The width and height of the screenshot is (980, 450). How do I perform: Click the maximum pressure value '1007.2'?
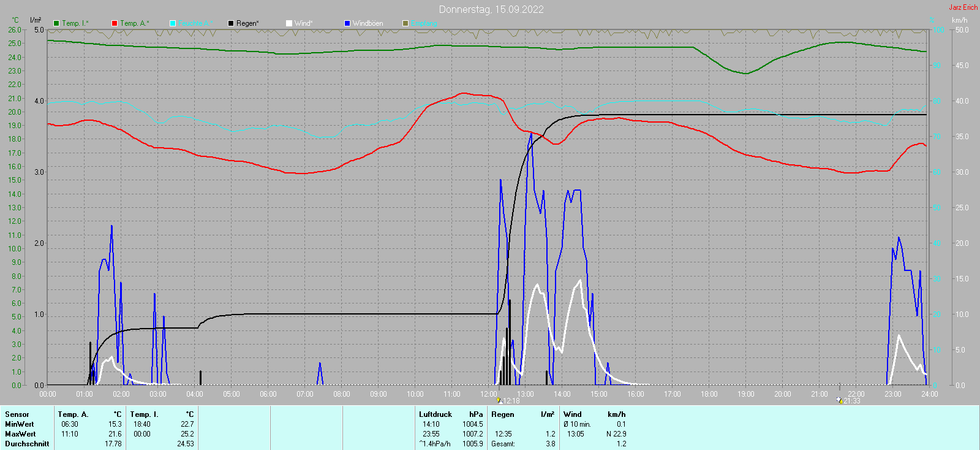pos(473,434)
